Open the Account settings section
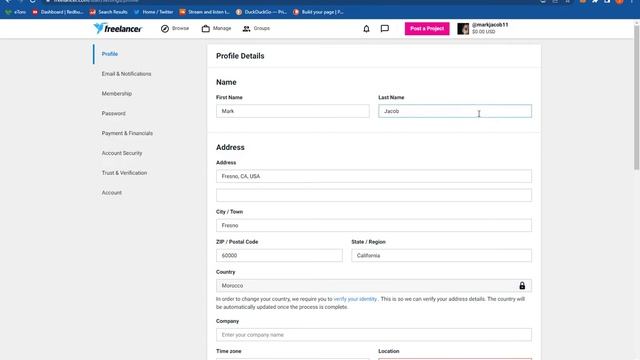The width and height of the screenshot is (640, 360). point(112,193)
